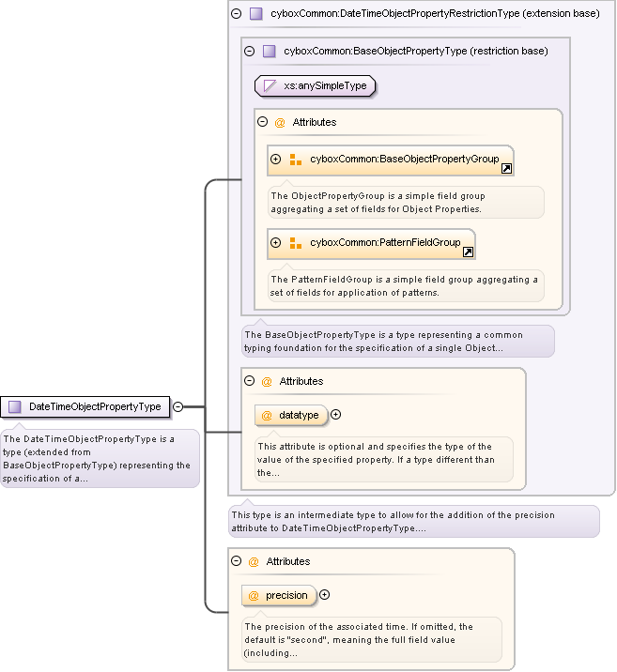Image resolution: width=617 pixels, height=672 pixels.
Task: Expand the cyboxCommon:PatternFieldGroup node
Action: tap(276, 242)
